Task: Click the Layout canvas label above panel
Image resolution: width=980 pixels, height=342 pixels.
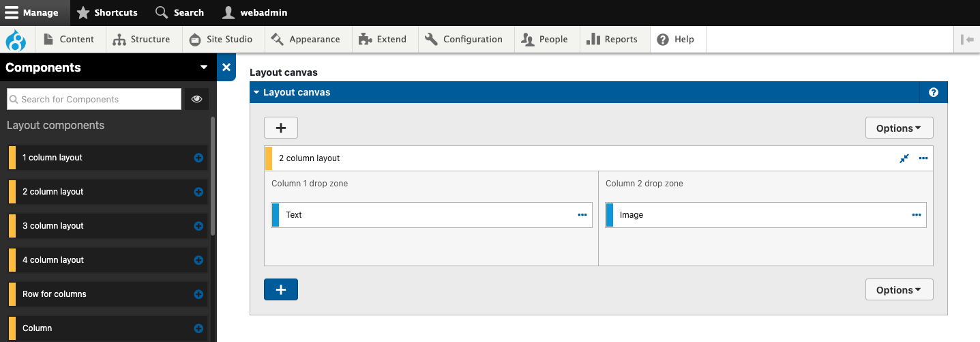Action: (x=284, y=72)
